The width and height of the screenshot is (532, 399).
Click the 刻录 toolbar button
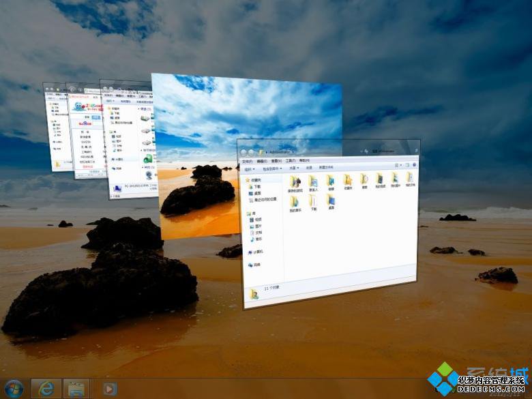309,168
